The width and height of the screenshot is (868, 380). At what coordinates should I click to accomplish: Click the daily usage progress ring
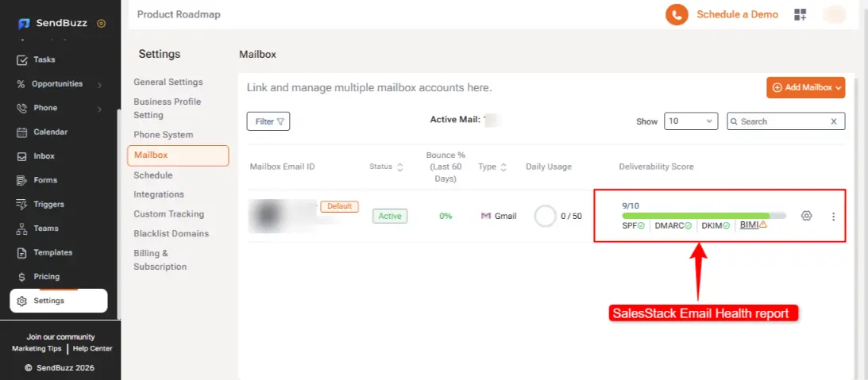coord(546,217)
